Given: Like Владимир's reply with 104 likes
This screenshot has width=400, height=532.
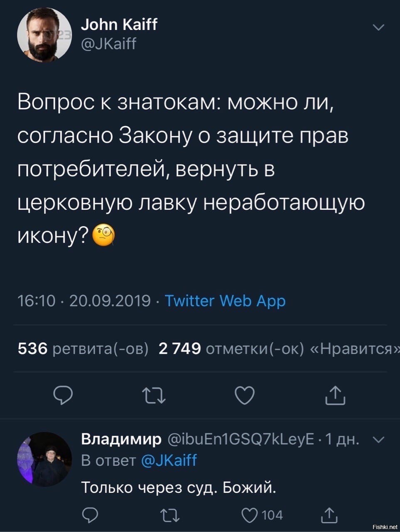Looking at the screenshot, I should (x=250, y=515).
